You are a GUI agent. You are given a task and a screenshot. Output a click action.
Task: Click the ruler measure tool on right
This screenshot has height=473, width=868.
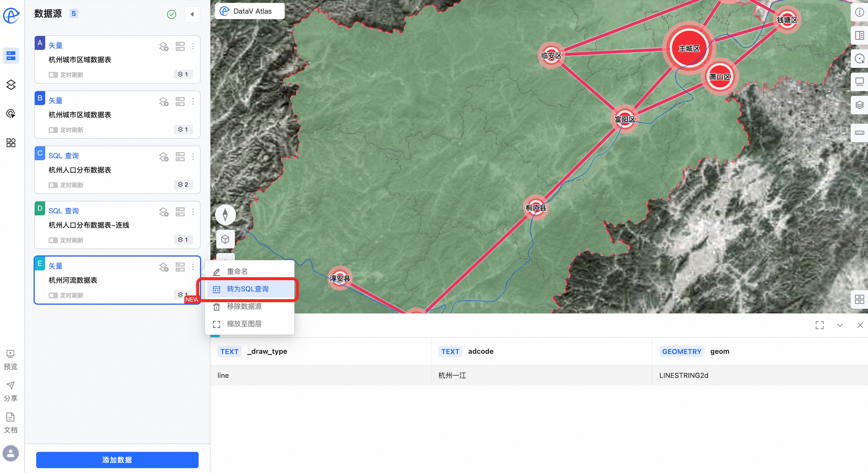tap(859, 133)
